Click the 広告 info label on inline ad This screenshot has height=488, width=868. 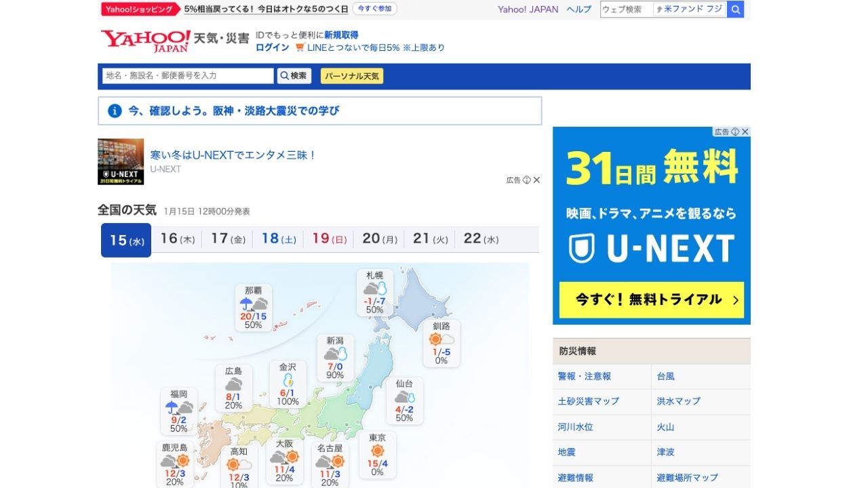(x=518, y=180)
